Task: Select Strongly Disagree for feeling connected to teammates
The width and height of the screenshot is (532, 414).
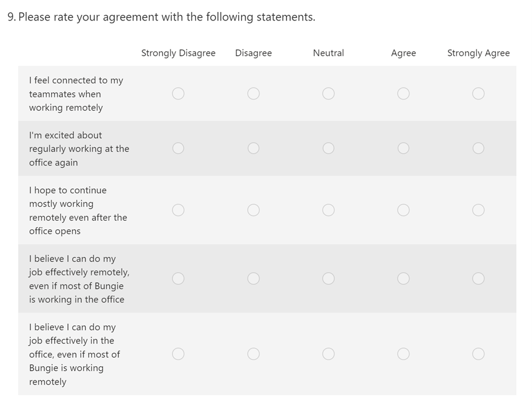Action: point(178,93)
